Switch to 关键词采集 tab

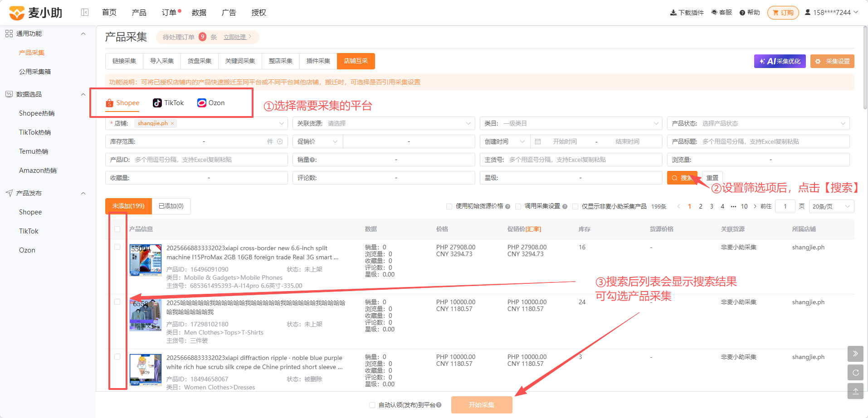240,61
